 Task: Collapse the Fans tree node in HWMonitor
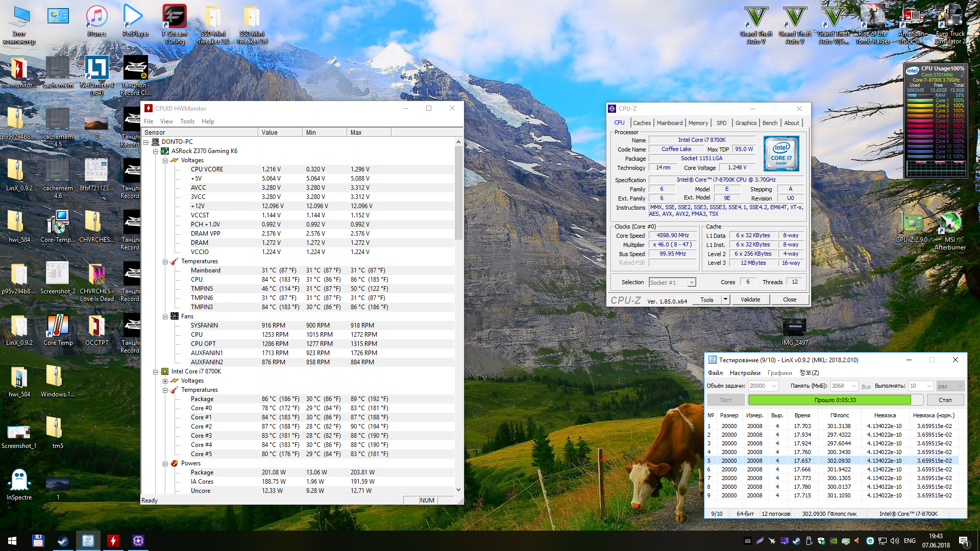[165, 317]
